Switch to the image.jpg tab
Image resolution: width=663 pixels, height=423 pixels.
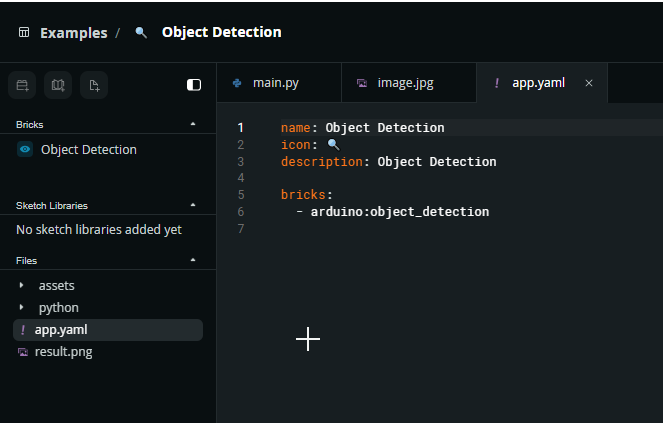tap(409, 83)
